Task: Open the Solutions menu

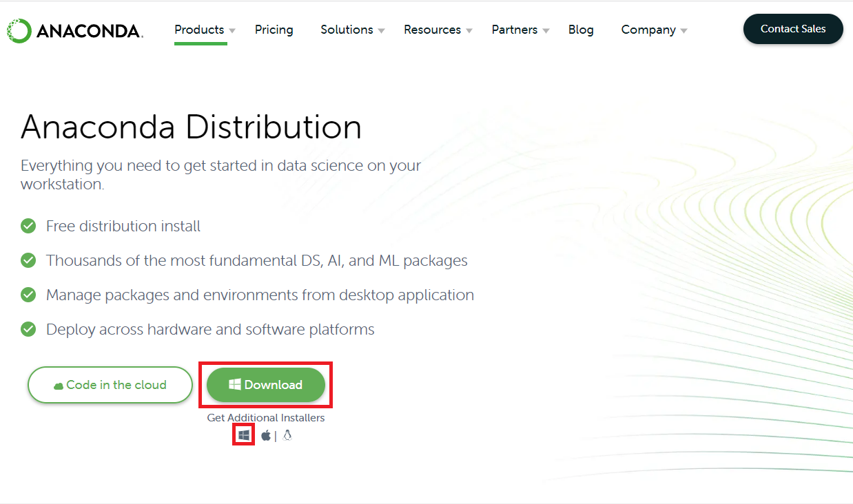Action: tap(347, 30)
